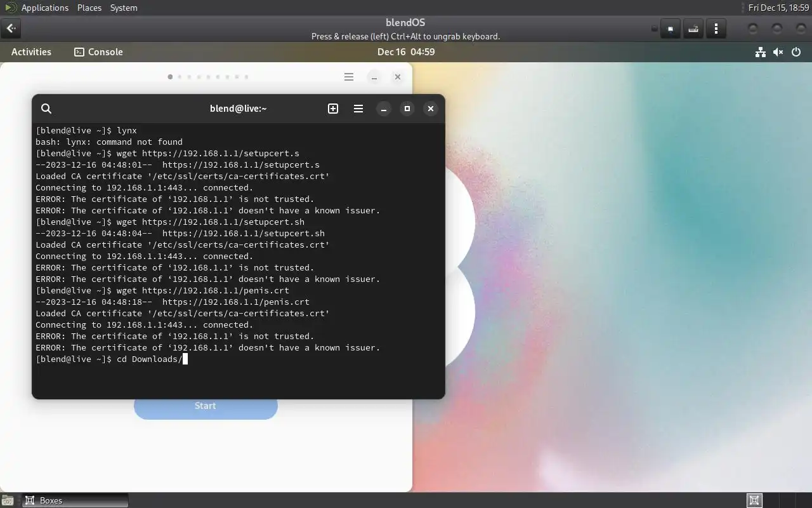
Task: Click the '[blend@live ~]$ lynx' line
Action: 86,130
